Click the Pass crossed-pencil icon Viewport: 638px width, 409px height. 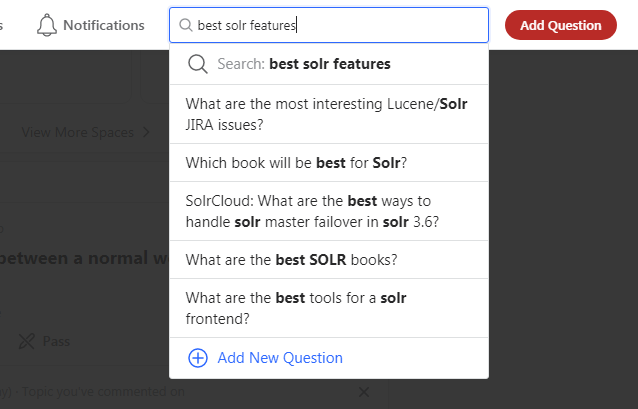pyautogui.click(x=27, y=341)
